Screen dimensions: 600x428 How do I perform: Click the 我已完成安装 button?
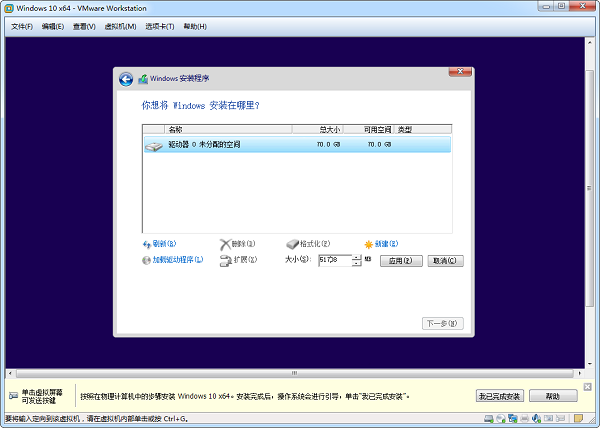[500, 396]
